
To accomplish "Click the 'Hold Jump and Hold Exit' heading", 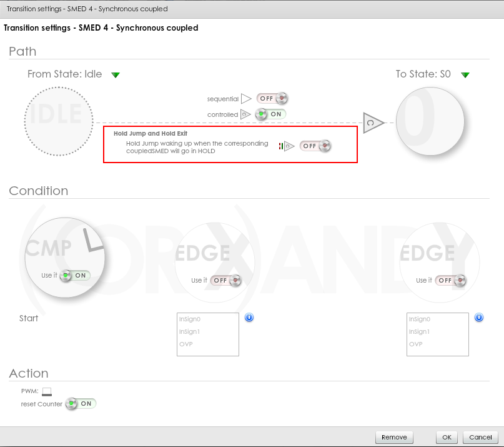I will click(x=151, y=134).
